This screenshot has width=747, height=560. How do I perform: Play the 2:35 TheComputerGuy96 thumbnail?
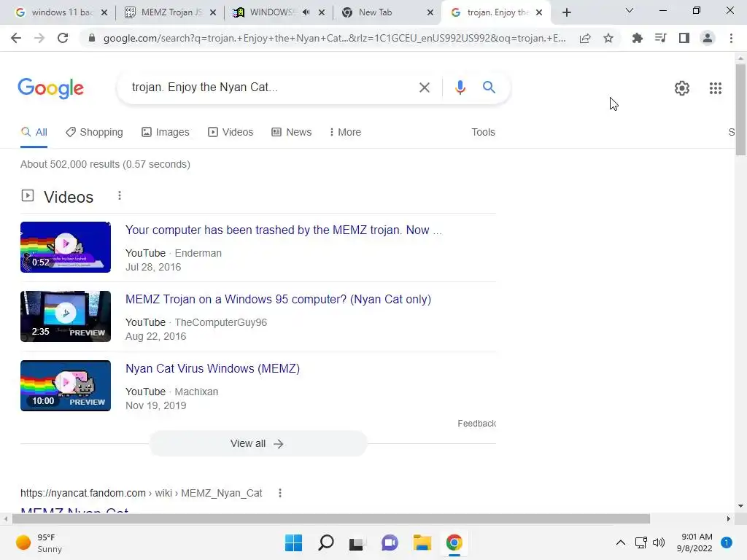click(66, 316)
